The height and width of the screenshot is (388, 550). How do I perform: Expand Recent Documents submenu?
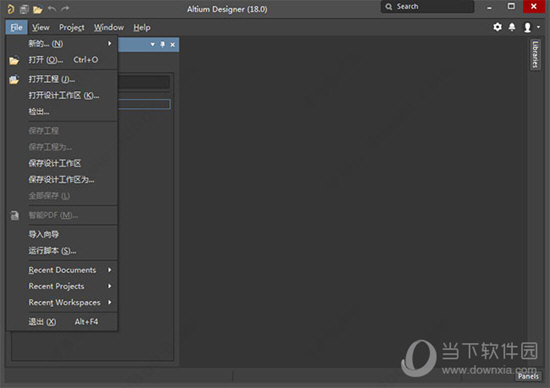click(62, 270)
